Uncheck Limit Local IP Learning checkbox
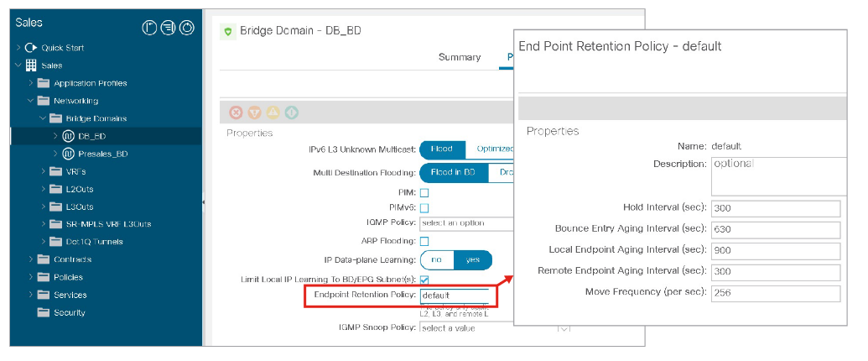 424,280
